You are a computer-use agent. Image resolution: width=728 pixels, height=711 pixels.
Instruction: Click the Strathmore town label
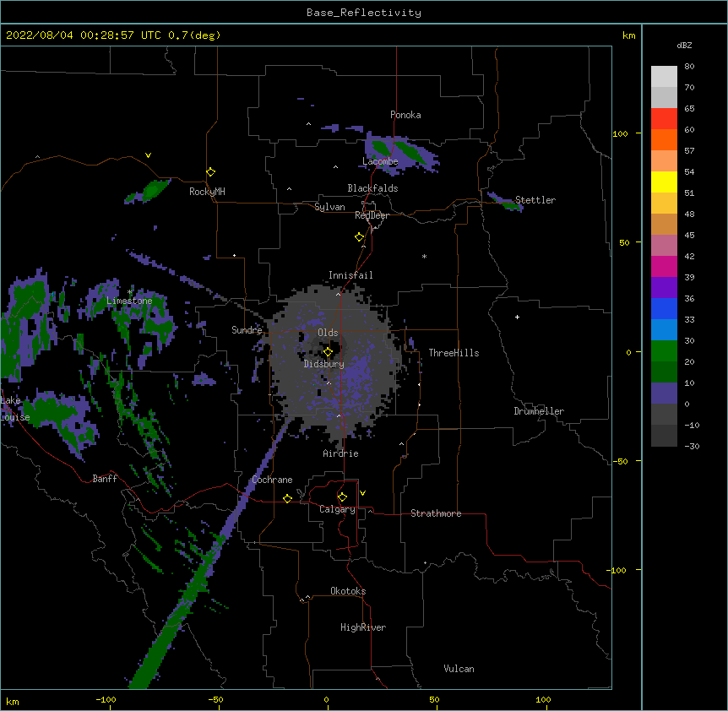pyautogui.click(x=436, y=513)
